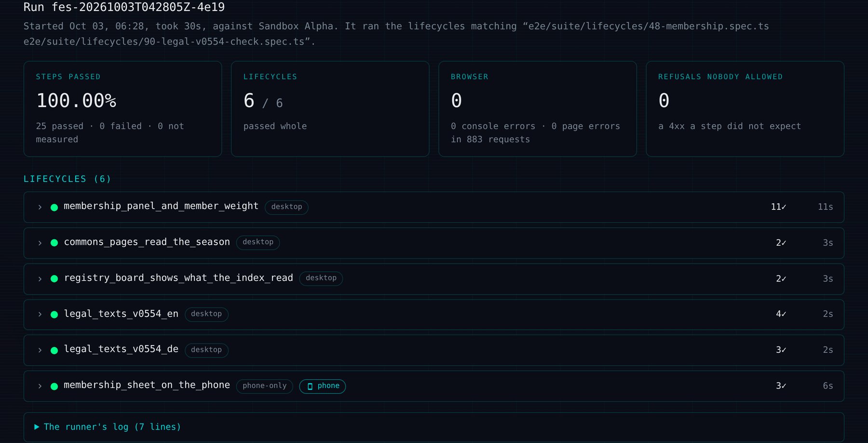Image resolution: width=868 pixels, height=443 pixels.
Task: Select the Browser errors card
Action: point(538,109)
